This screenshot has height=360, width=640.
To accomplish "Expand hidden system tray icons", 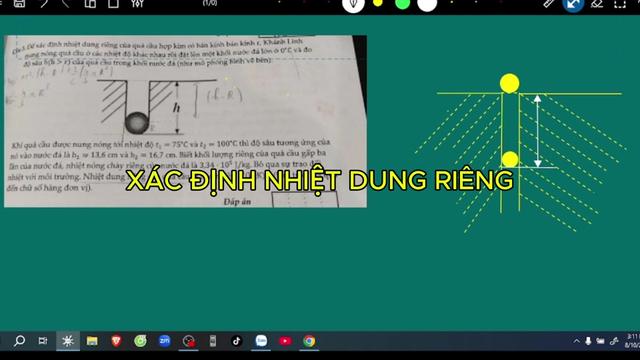I will point(576,341).
